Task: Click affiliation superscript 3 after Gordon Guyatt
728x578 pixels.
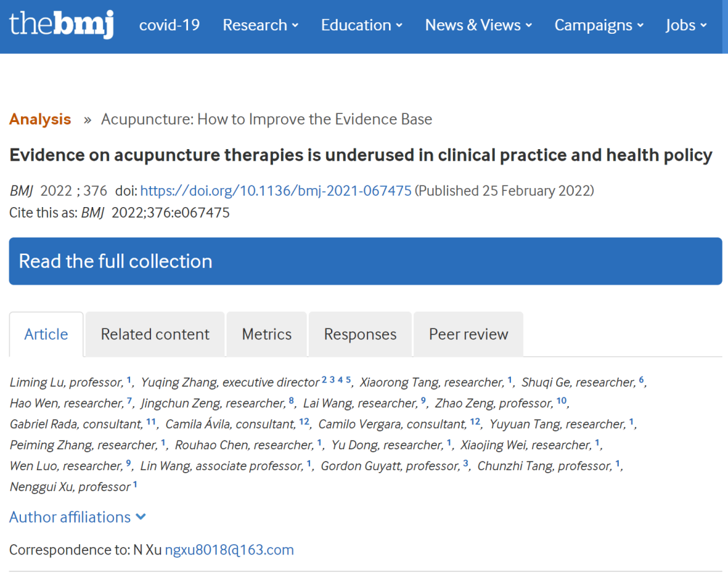Action: pos(466,463)
